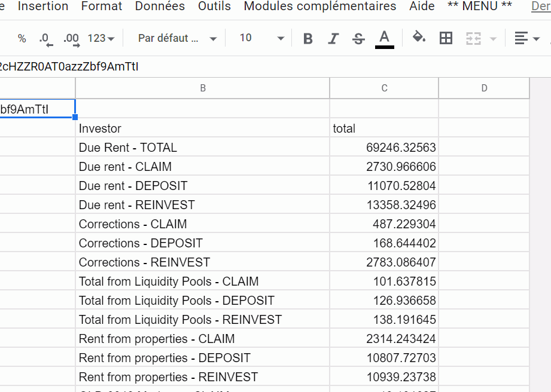
Task: Open the text color picker
Action: click(x=385, y=38)
